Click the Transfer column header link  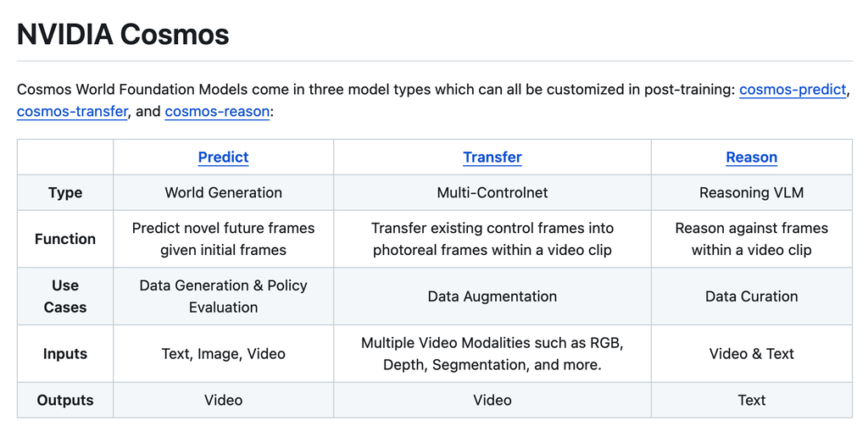pyautogui.click(x=492, y=157)
